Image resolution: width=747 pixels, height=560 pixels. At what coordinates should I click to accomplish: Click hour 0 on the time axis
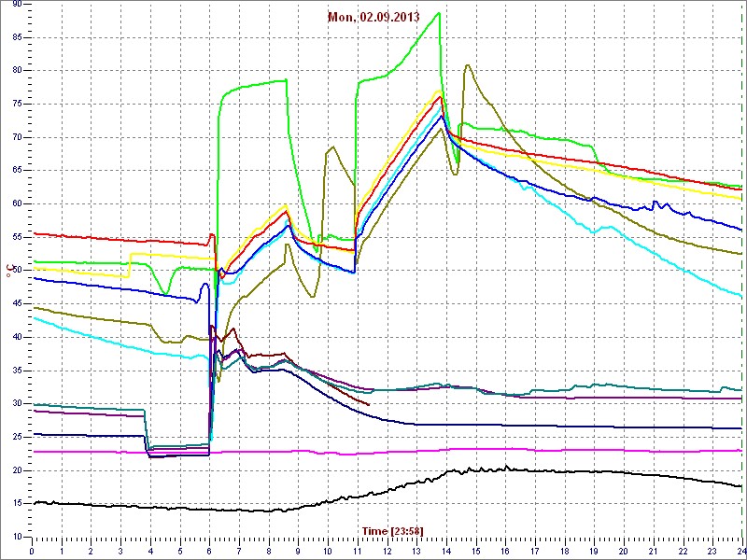32,551
